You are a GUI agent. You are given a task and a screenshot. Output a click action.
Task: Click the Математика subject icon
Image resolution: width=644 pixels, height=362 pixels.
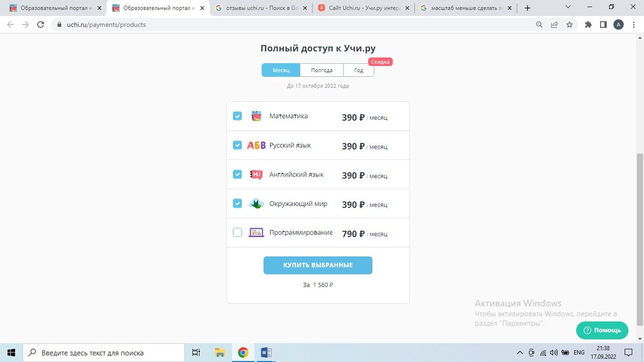[x=257, y=116]
